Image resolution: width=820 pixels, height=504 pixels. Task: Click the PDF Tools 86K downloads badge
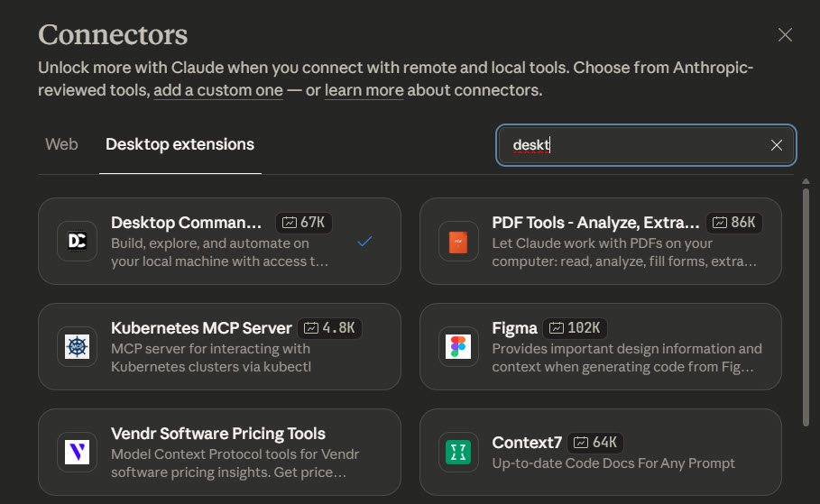tap(734, 223)
